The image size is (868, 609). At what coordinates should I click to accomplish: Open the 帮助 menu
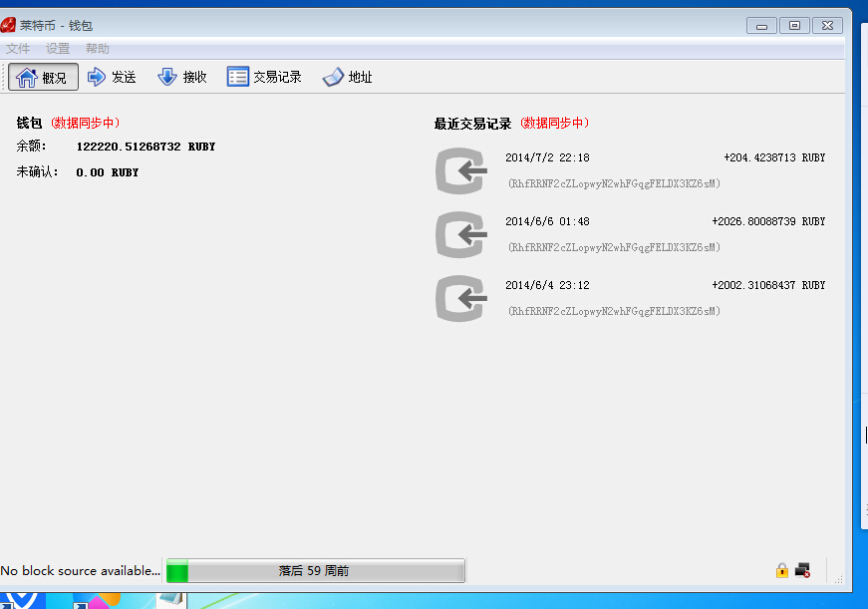[x=98, y=49]
